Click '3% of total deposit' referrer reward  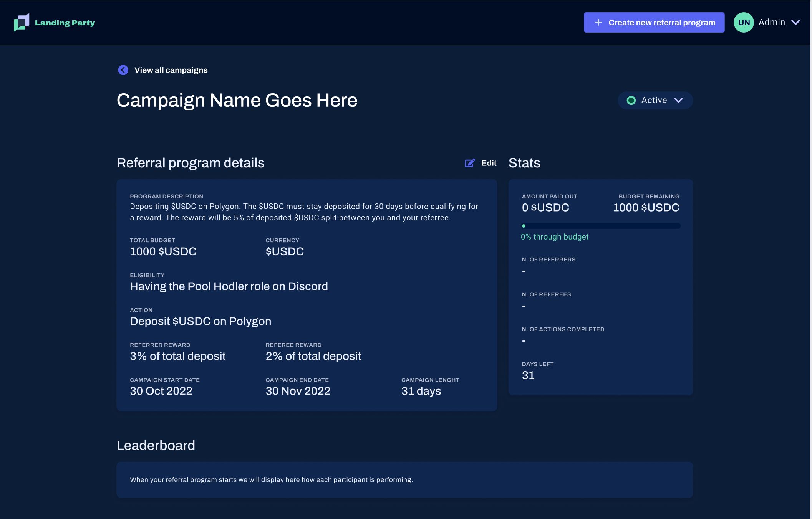coord(178,356)
